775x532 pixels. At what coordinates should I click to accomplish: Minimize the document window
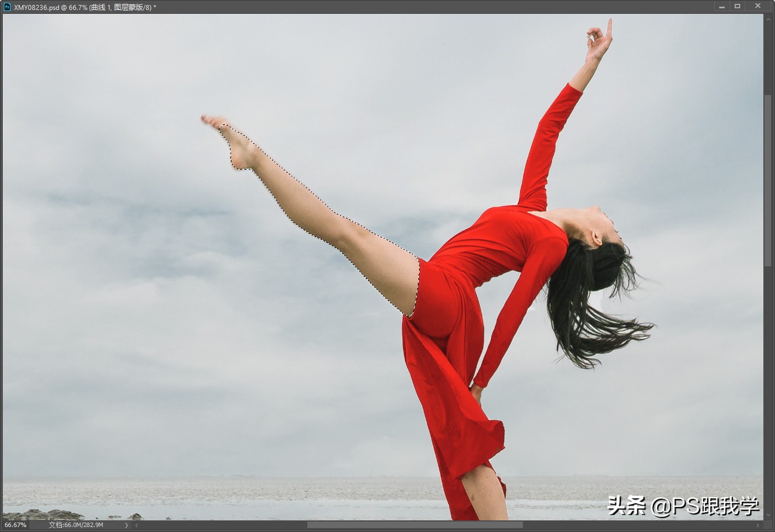tap(721, 7)
